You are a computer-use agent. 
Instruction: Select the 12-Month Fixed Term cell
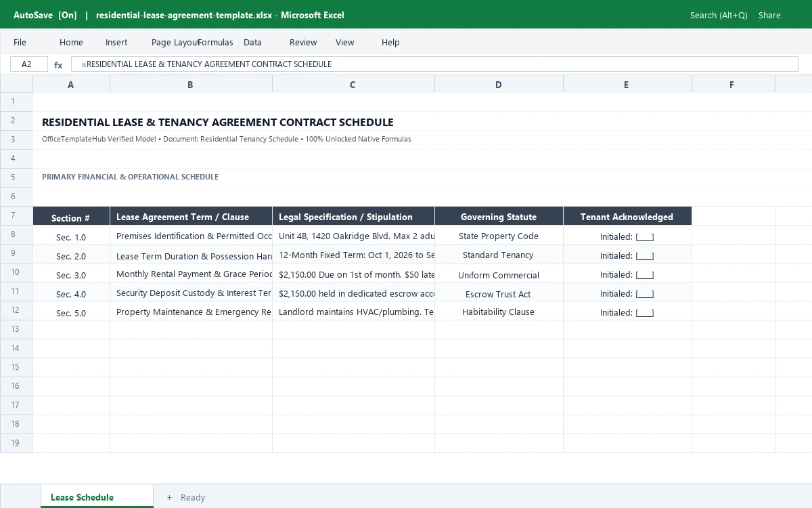(x=353, y=254)
